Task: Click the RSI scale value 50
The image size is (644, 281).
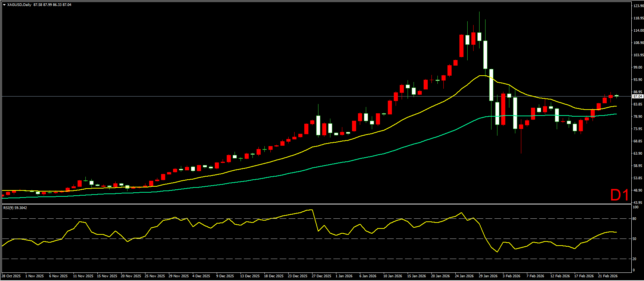Action: pyautogui.click(x=634, y=239)
